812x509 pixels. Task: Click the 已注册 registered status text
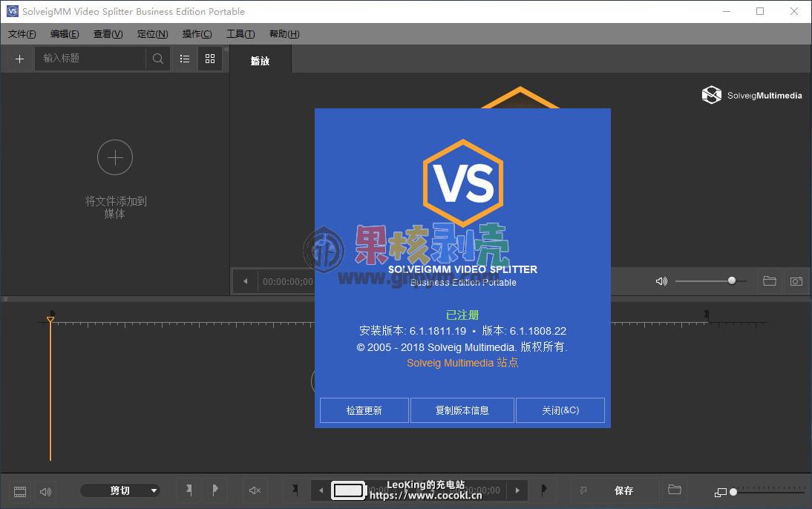[x=462, y=315]
